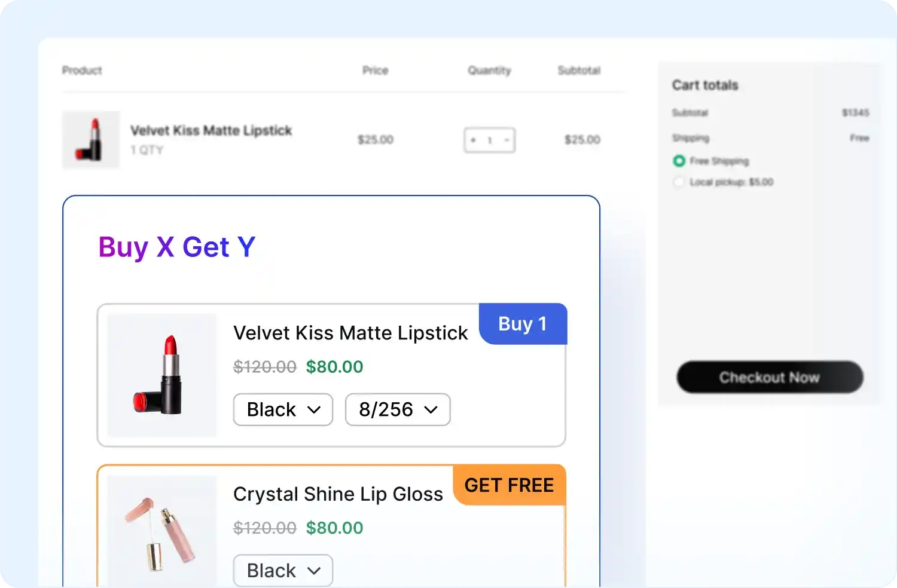Choose Local pickup: $5.00 shipping

pyautogui.click(x=679, y=182)
